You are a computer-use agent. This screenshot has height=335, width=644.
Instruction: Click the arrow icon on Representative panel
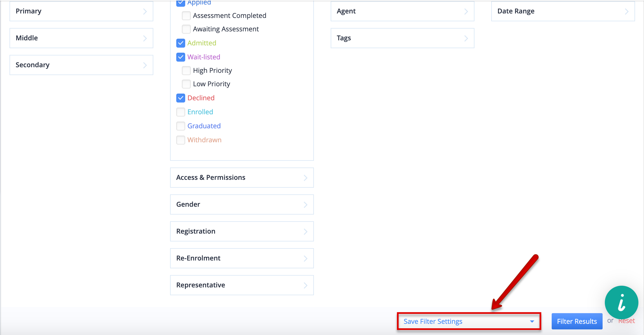point(305,285)
